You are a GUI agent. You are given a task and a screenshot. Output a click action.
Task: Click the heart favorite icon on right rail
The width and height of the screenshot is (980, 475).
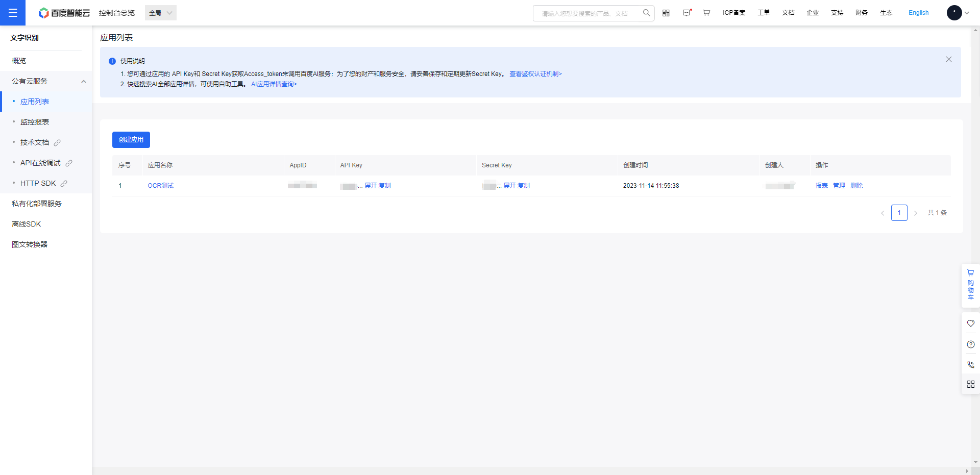(971, 323)
